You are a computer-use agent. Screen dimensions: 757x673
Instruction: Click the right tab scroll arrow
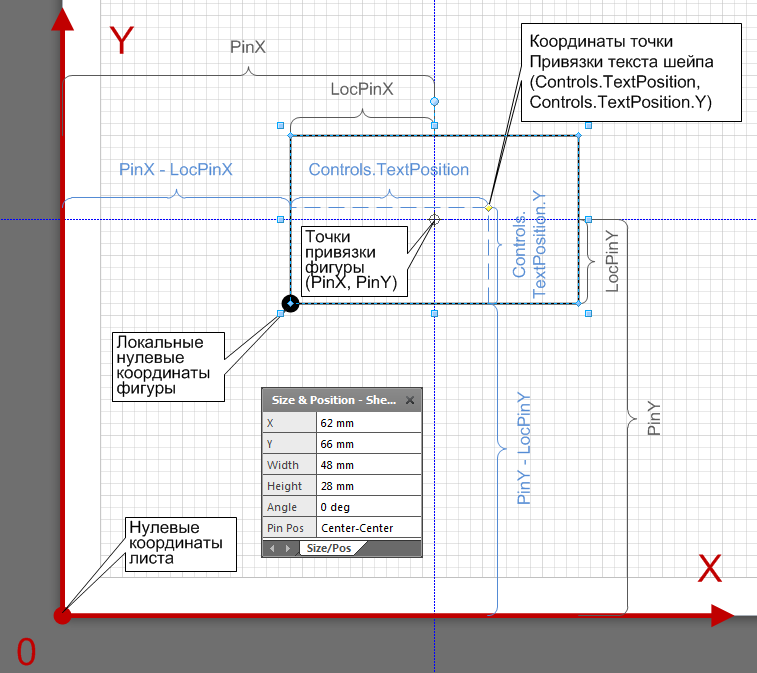coord(288,548)
